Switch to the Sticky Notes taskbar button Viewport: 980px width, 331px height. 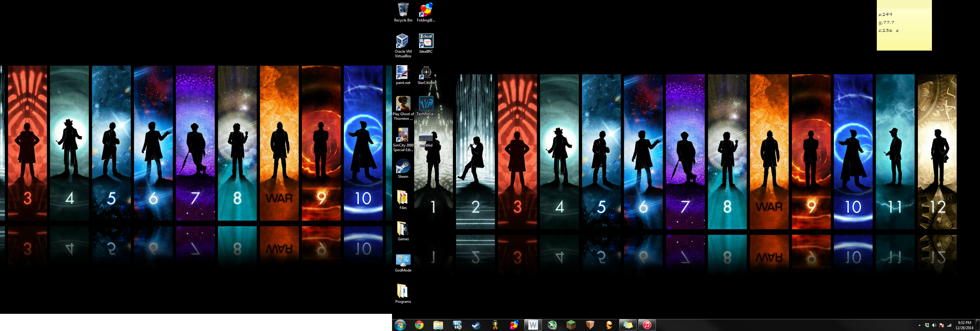coord(628,325)
